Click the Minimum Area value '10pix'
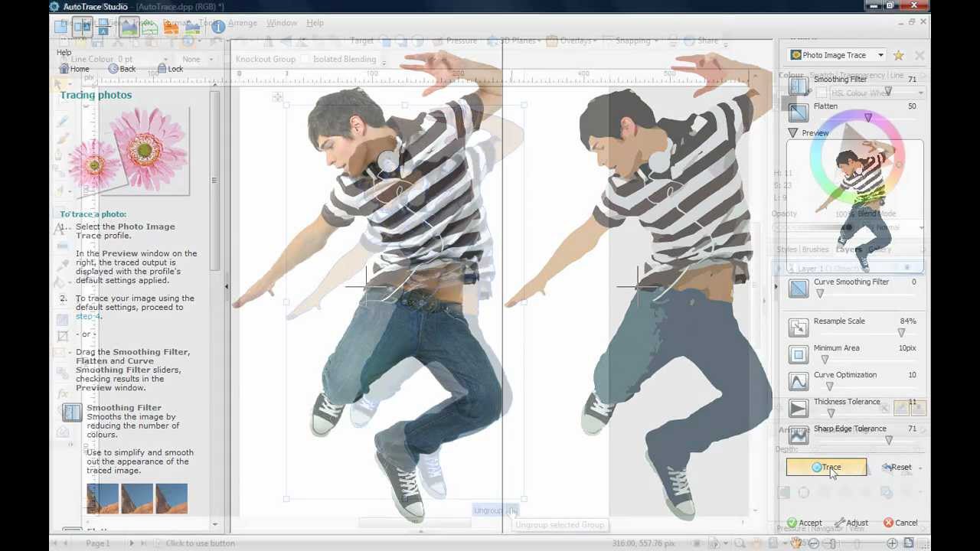980x551 pixels. [x=907, y=347]
